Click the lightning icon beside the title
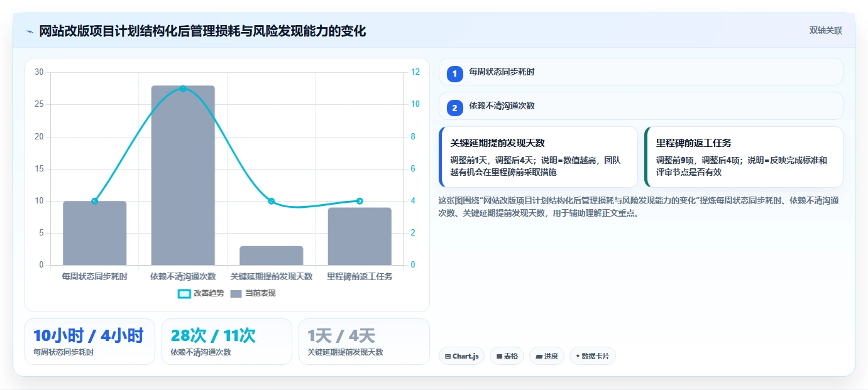Viewport: 868px width, 390px height. [30, 31]
